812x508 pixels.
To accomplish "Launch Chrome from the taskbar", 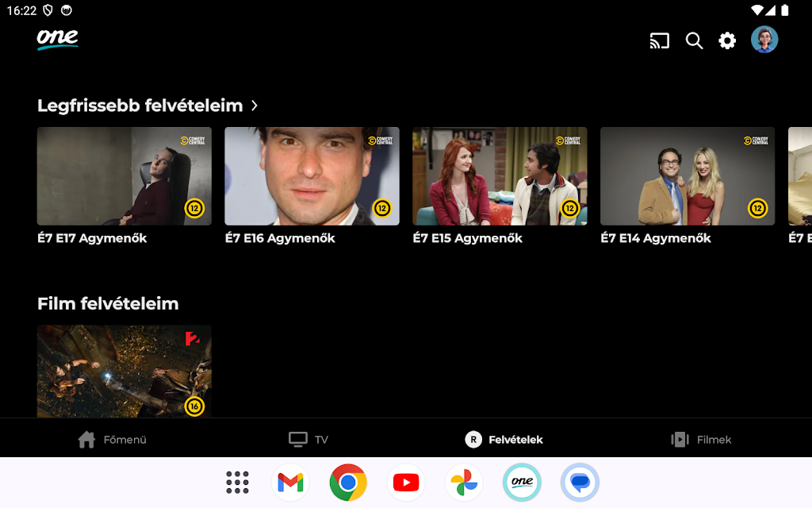I will pos(348,482).
